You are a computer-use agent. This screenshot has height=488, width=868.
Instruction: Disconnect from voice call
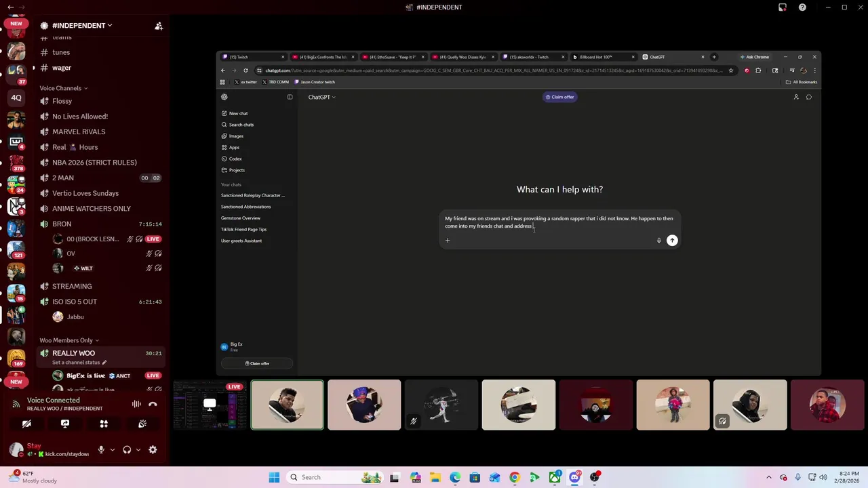(153, 404)
